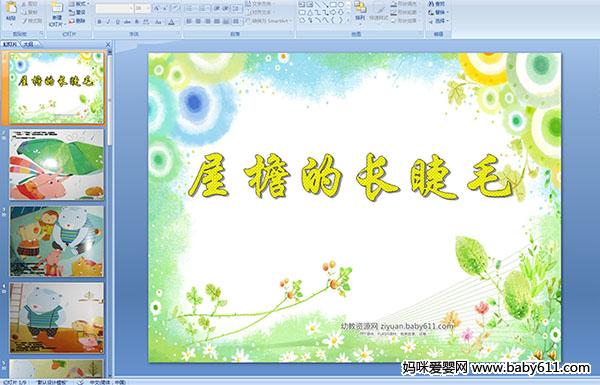Click the Reset slide button

(77, 12)
